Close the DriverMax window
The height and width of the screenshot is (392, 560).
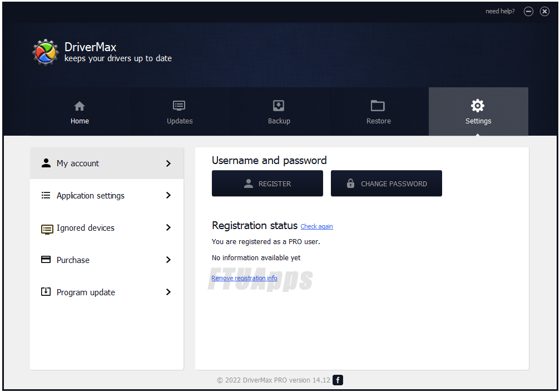(x=544, y=12)
